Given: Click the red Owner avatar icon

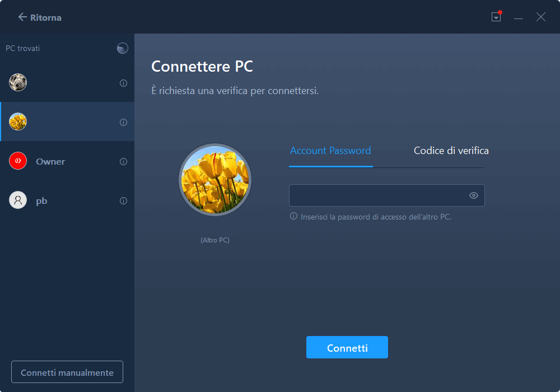Looking at the screenshot, I should [18, 161].
